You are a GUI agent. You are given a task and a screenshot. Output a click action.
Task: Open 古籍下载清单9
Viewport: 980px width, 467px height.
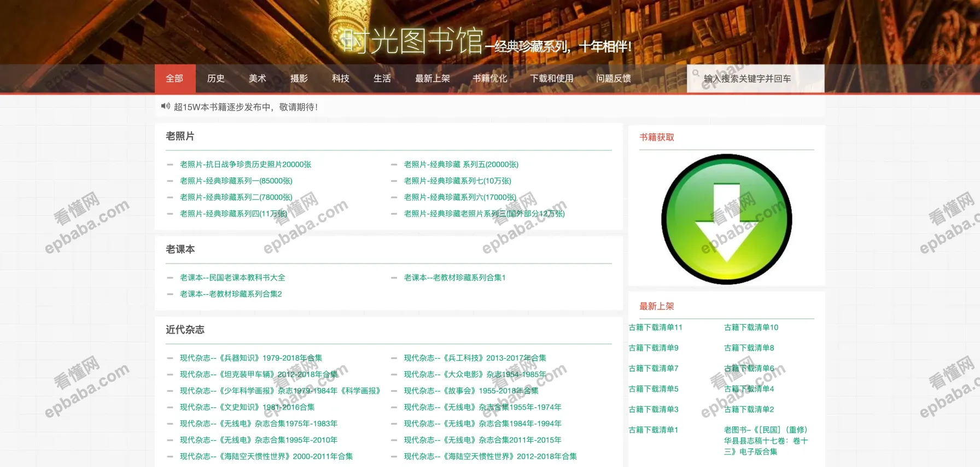click(x=654, y=348)
